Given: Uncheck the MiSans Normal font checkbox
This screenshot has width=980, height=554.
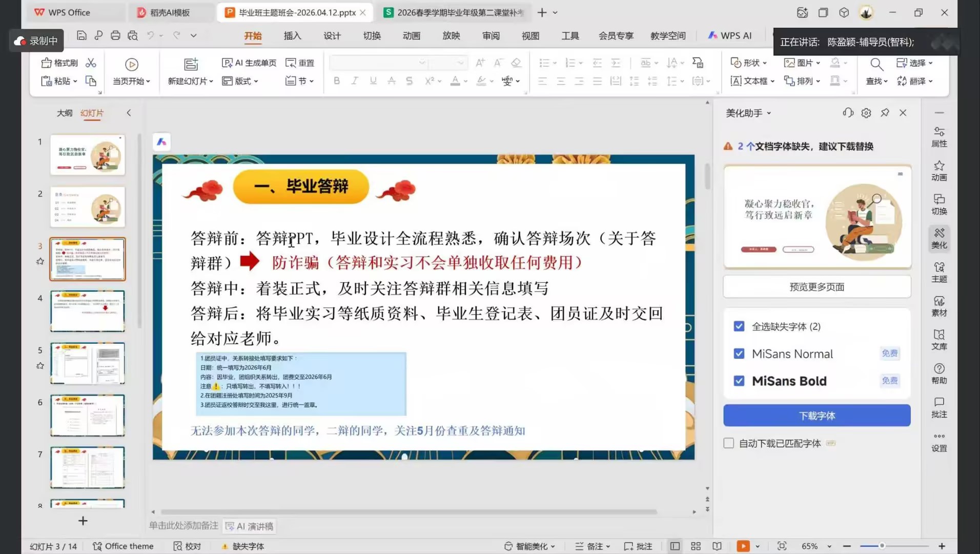Looking at the screenshot, I should coord(739,353).
